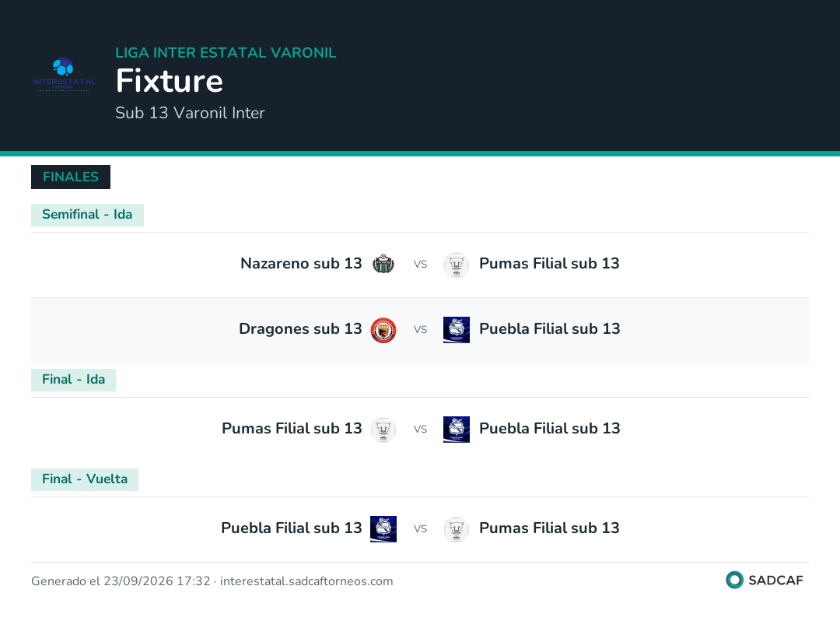The image size is (840, 621).
Task: Click the LIGA INTER ESTATAL VARONIL heading
Action: (226, 52)
